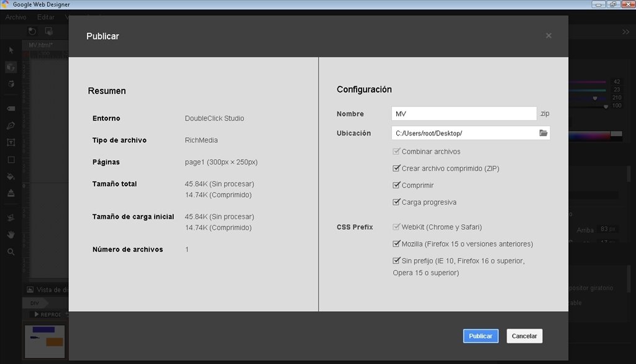Screen dimensions: 636x364
Task: Click the Google Web Designer title icon
Action: click(5, 4)
